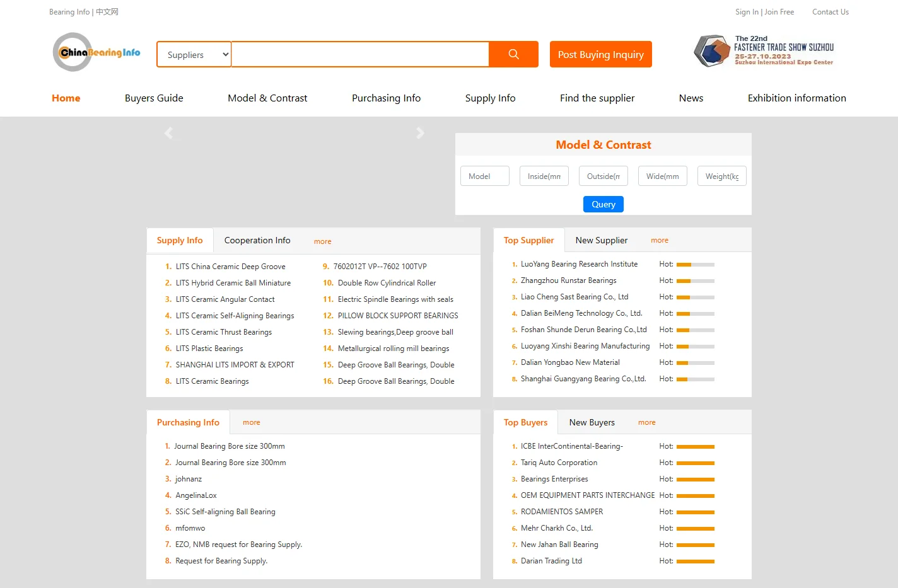898x588 pixels.
Task: Switch to the 中文网 Chinese site
Action: point(107,12)
